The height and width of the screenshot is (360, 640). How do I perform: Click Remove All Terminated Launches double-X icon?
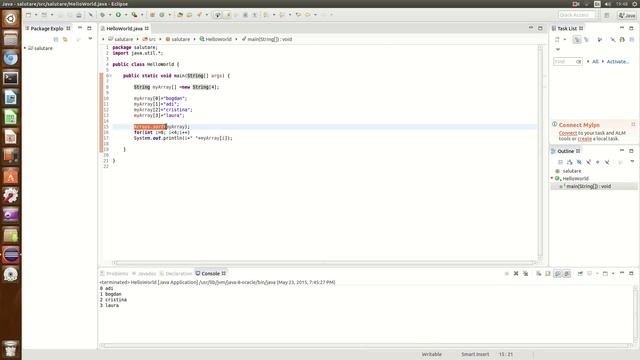(526, 273)
